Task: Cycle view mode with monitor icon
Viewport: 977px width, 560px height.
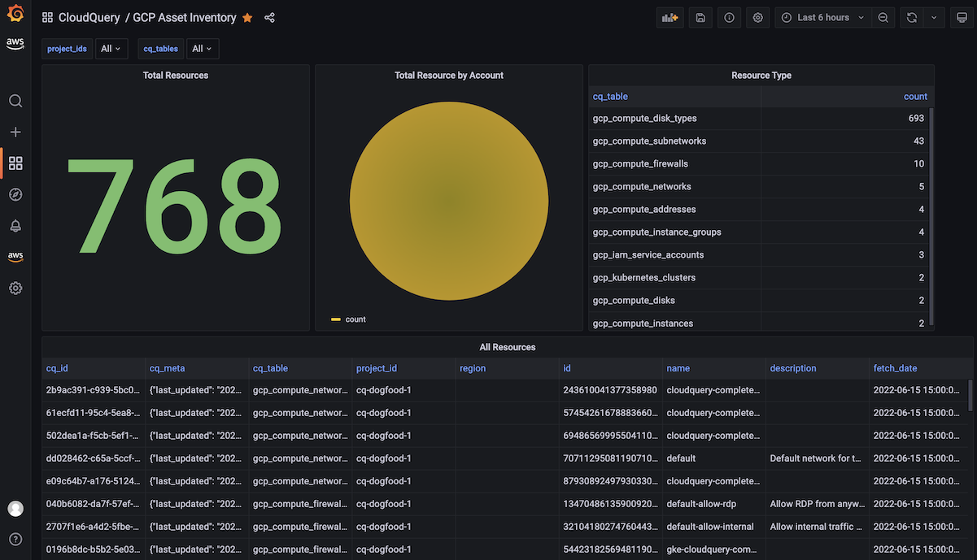Action: [962, 18]
